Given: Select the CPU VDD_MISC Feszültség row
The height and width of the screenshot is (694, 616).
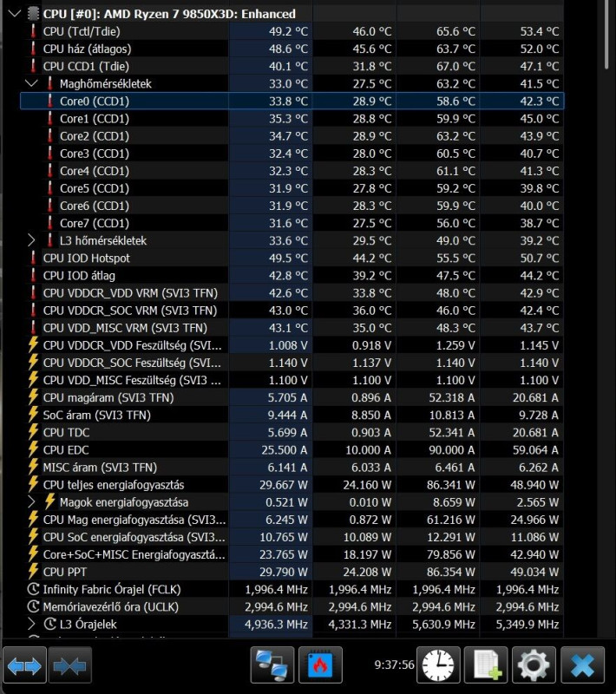Looking at the screenshot, I should [x=292, y=380].
